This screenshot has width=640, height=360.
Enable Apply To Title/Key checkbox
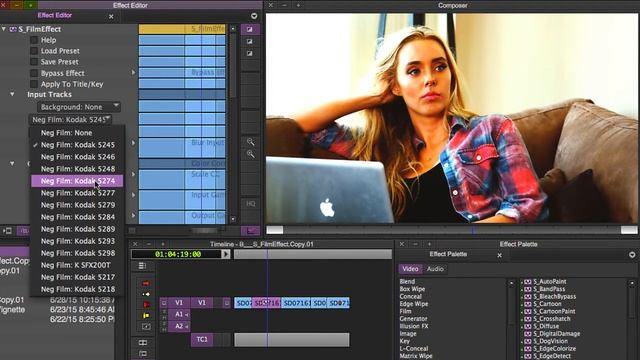[x=34, y=84]
